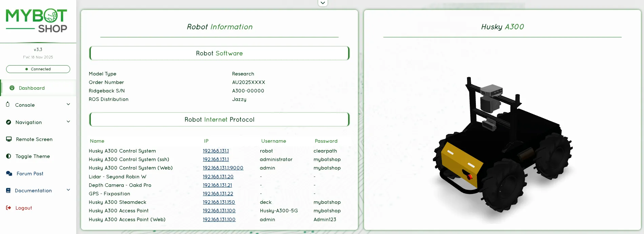Toggle the theme via half-circle icon

(8, 156)
